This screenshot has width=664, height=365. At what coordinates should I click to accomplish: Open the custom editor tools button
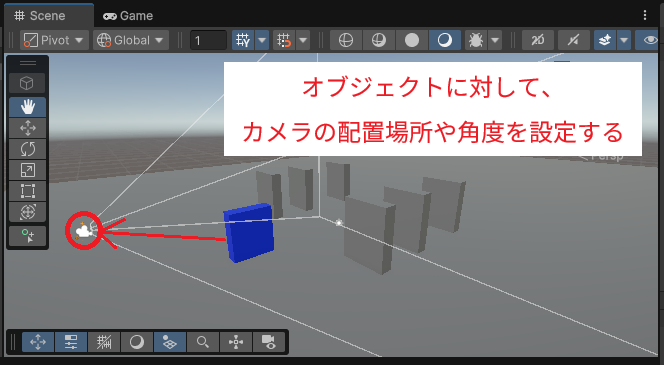pyautogui.click(x=28, y=236)
